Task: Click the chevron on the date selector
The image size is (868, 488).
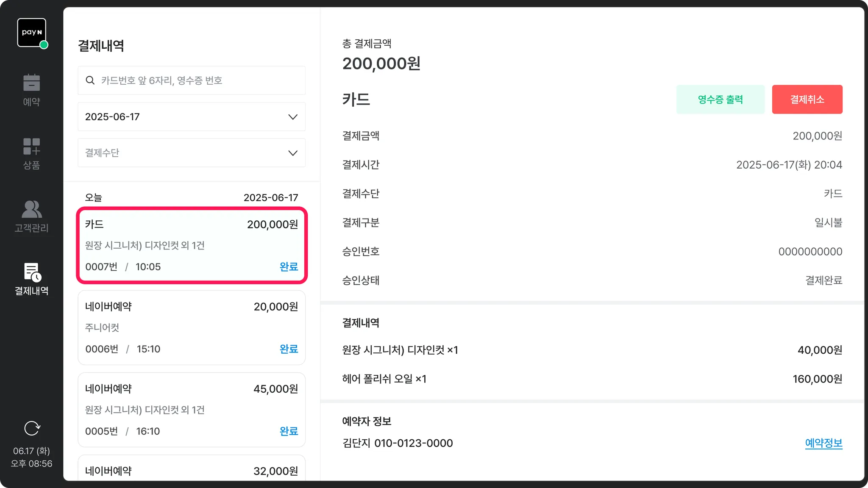Action: pyautogui.click(x=293, y=117)
